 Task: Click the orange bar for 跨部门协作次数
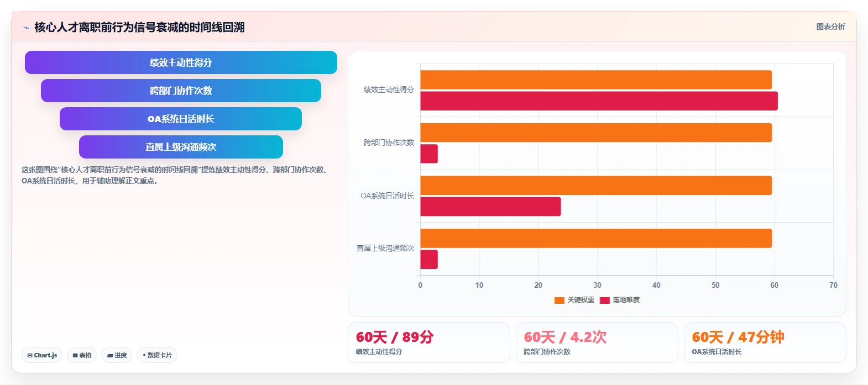point(596,133)
